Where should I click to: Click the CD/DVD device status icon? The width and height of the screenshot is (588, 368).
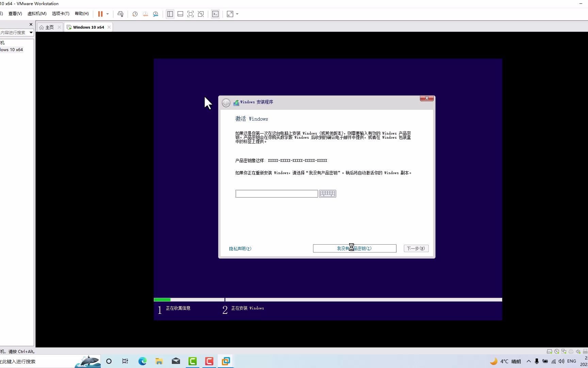coord(557,351)
